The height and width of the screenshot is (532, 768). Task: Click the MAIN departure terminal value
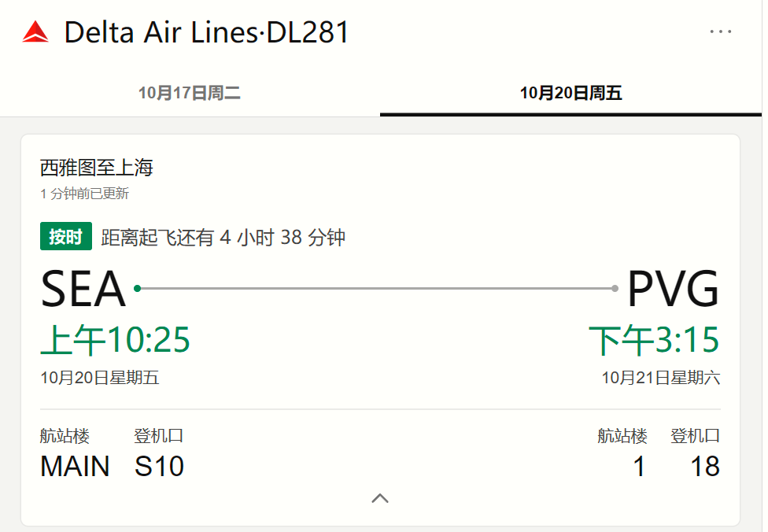point(75,466)
